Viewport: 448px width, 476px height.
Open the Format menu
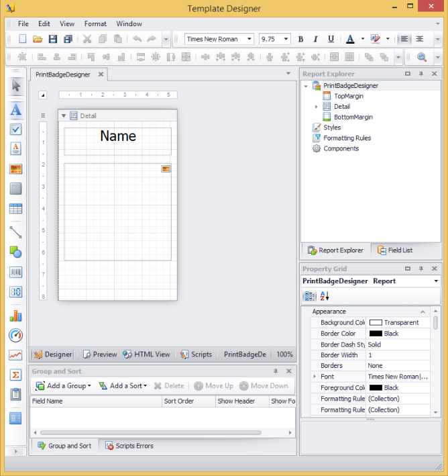(95, 23)
